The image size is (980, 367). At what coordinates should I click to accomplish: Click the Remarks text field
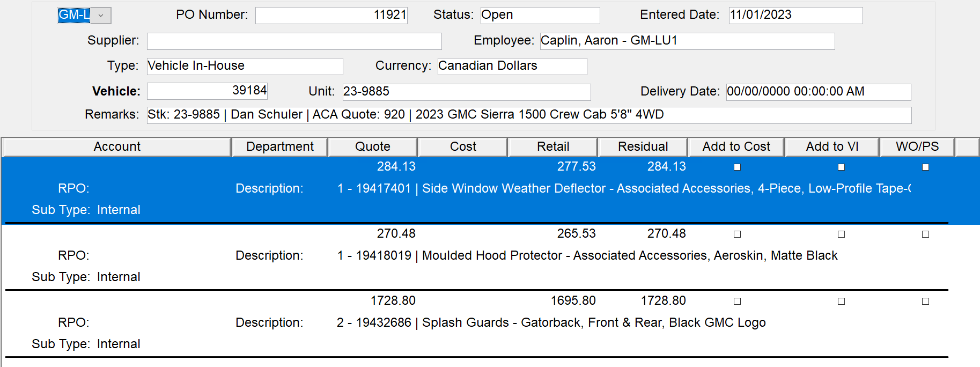[x=528, y=115]
